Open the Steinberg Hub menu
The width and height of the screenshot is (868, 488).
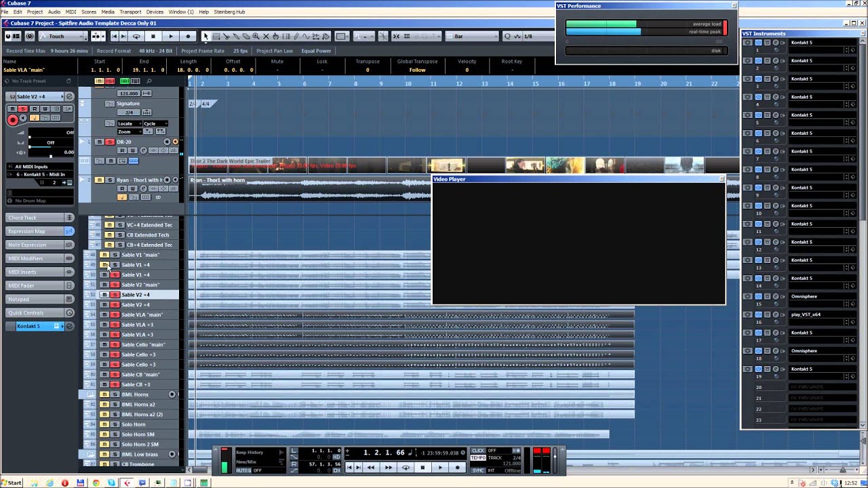(230, 12)
